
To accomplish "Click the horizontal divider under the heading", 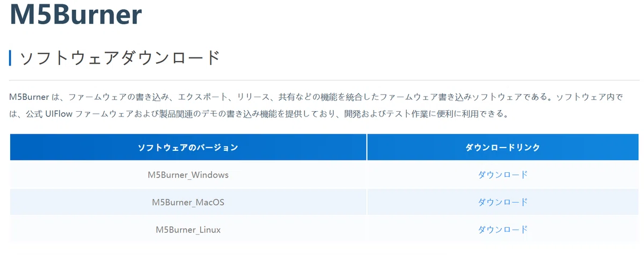I will 324,80.
